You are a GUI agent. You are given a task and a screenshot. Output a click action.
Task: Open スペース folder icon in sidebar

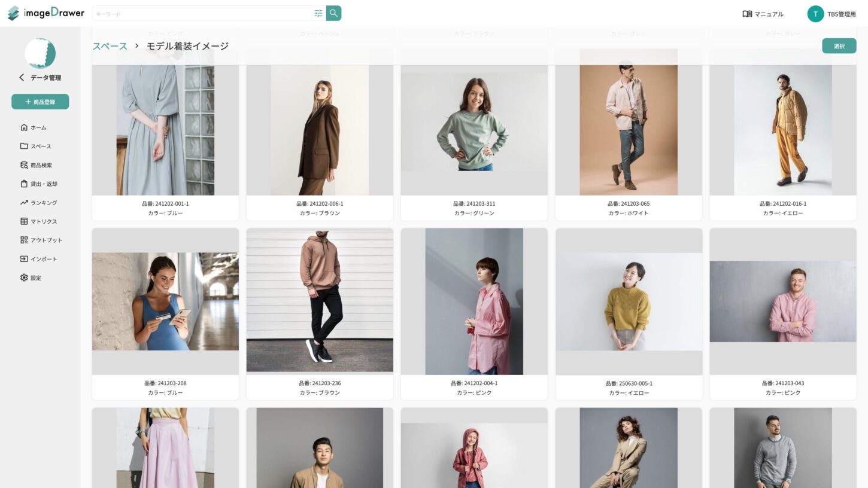click(24, 146)
